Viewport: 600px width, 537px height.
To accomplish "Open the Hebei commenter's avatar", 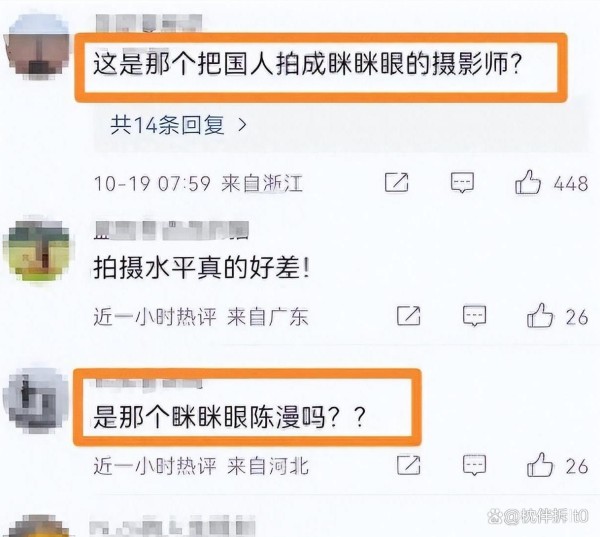I will (x=36, y=401).
